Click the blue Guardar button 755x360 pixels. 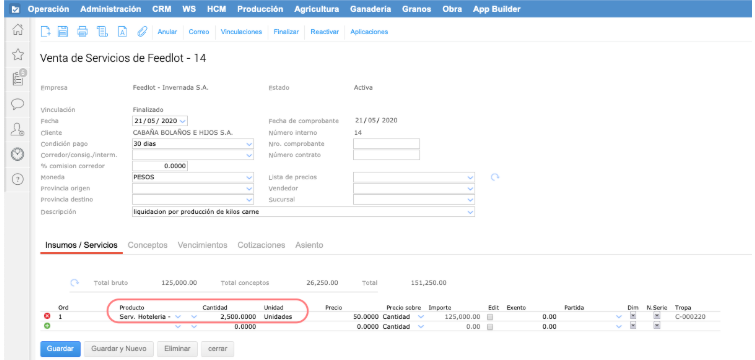(x=60, y=348)
